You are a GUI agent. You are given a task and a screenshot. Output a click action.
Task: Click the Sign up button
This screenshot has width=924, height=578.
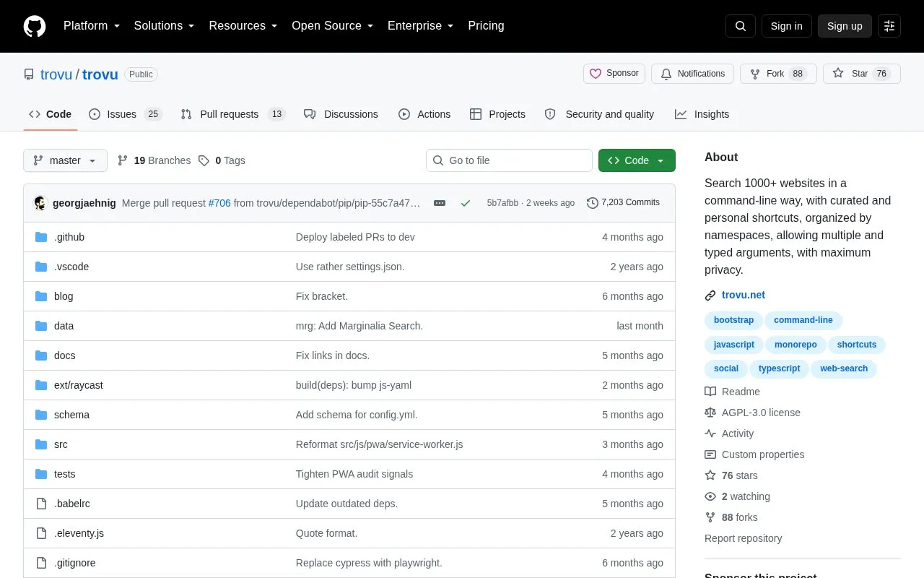coord(845,26)
